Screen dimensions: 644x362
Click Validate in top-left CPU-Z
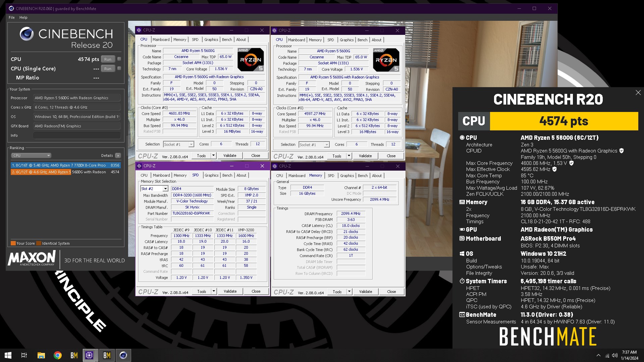pyautogui.click(x=230, y=156)
